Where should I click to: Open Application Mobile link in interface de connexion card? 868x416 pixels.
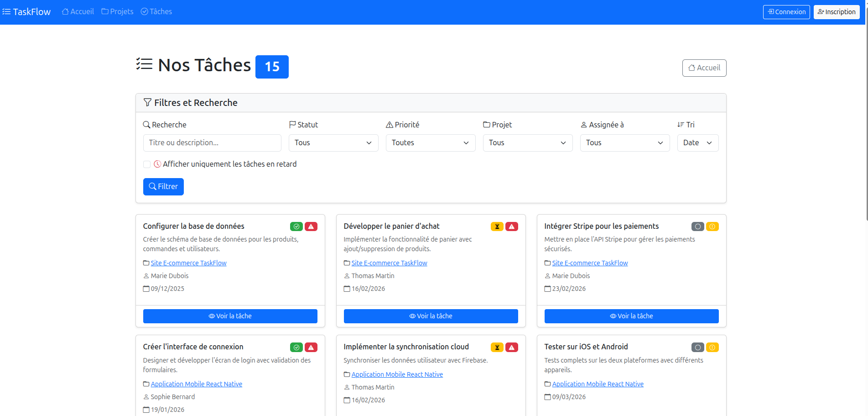(197, 384)
